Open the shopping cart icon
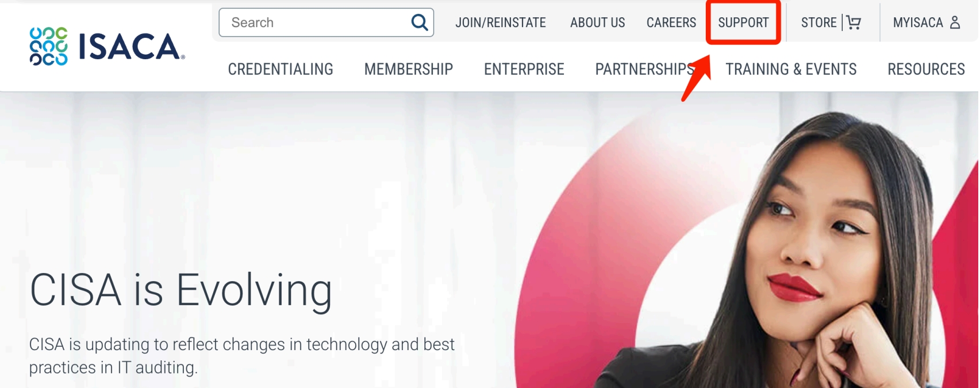This screenshot has width=980, height=388. click(854, 22)
